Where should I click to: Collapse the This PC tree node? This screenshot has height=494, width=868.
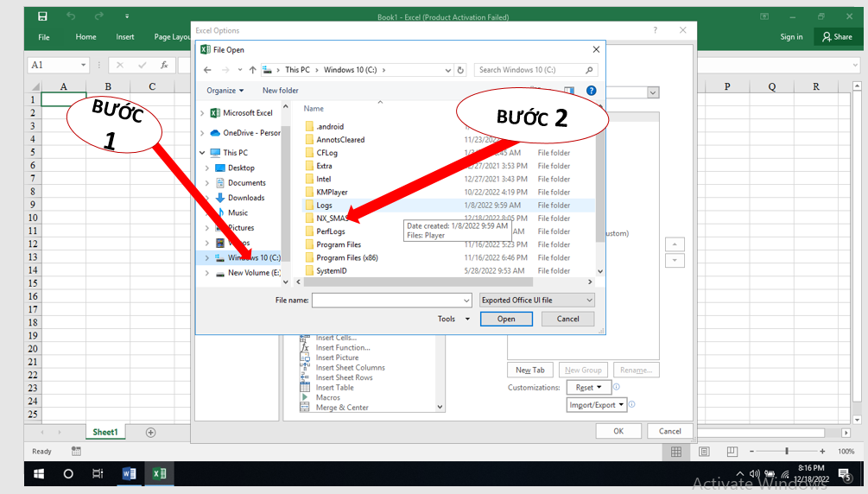pyautogui.click(x=202, y=153)
